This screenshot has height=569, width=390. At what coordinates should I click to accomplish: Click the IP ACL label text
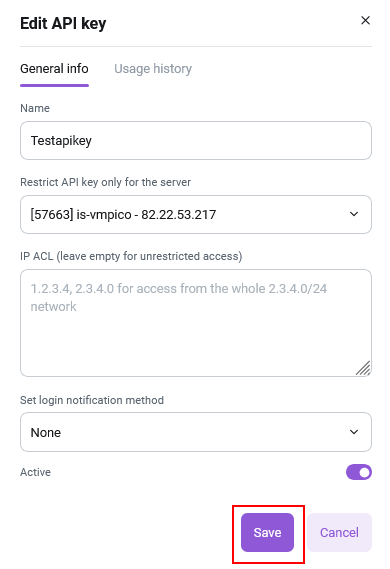click(x=131, y=256)
